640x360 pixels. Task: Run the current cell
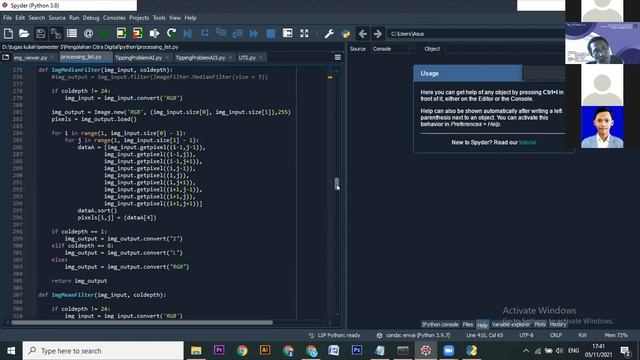pos(121,33)
